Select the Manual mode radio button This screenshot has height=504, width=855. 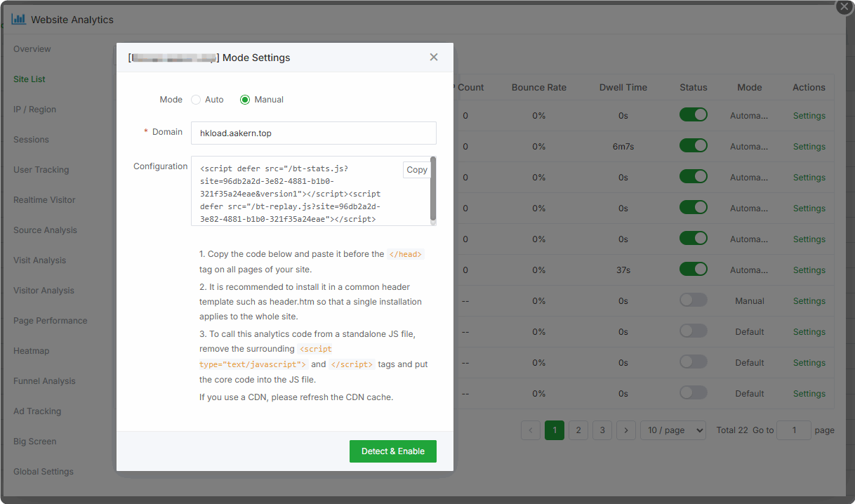245,100
